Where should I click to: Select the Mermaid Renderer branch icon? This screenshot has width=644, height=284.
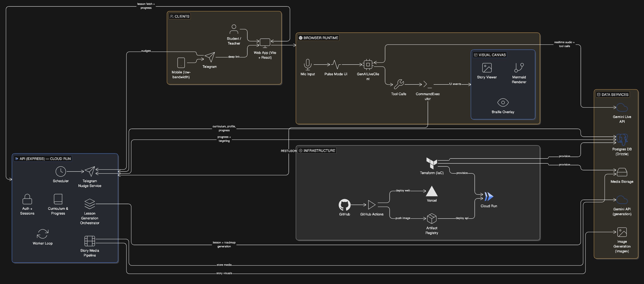tap(519, 68)
